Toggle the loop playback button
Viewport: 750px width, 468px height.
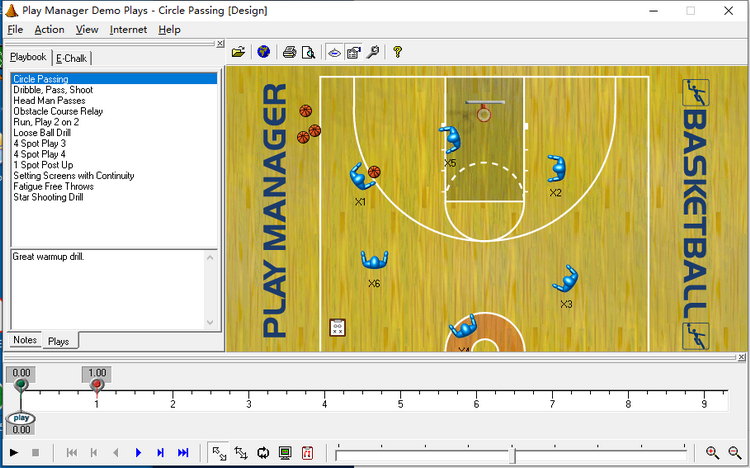pos(263,453)
